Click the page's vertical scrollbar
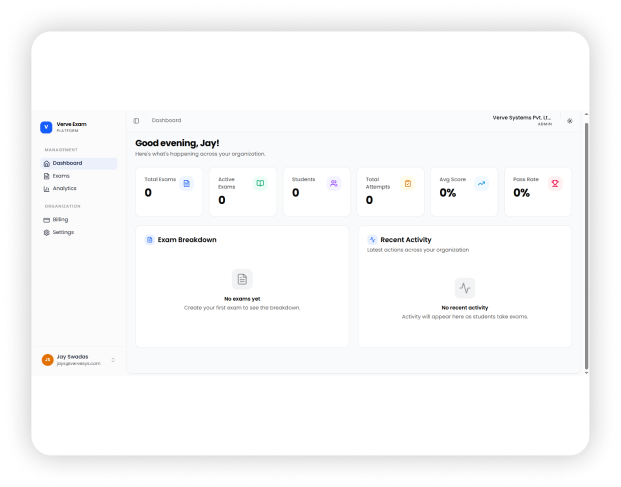 [586, 250]
